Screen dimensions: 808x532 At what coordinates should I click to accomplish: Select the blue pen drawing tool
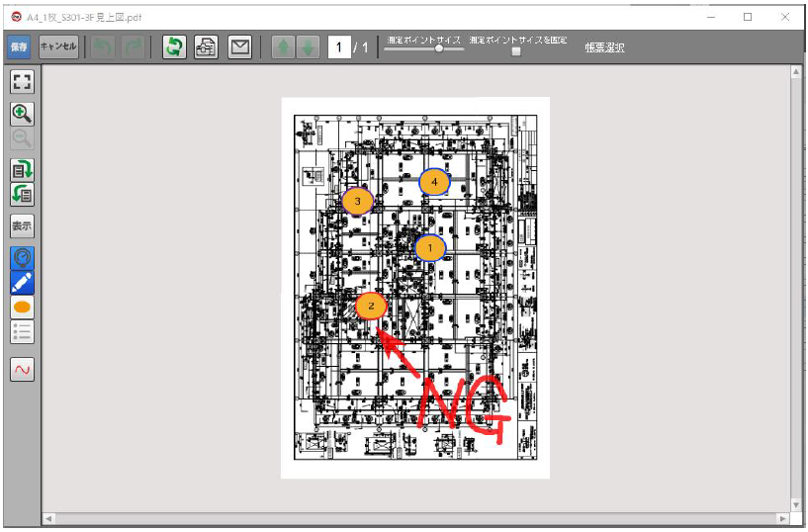(x=22, y=282)
